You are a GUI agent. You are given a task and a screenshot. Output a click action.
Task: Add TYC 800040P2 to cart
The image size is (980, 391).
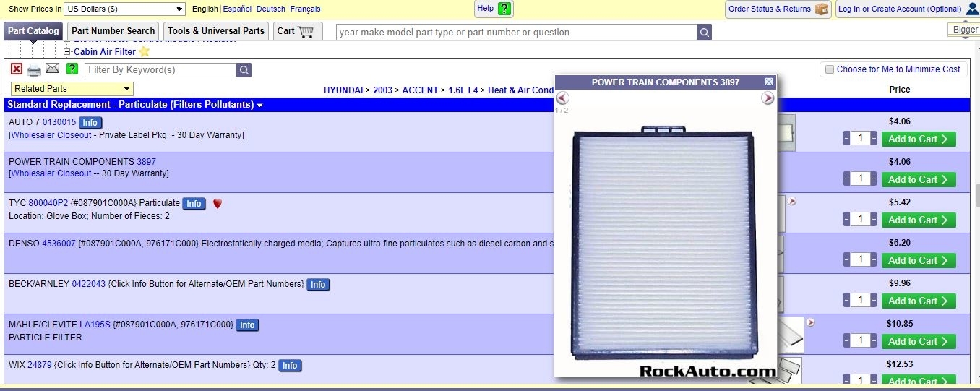[918, 220]
